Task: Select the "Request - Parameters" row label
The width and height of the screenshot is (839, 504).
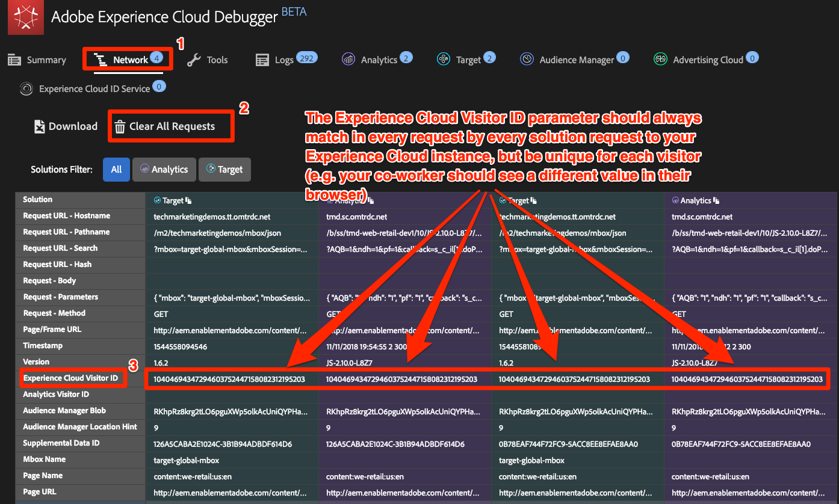Action: coord(61,297)
